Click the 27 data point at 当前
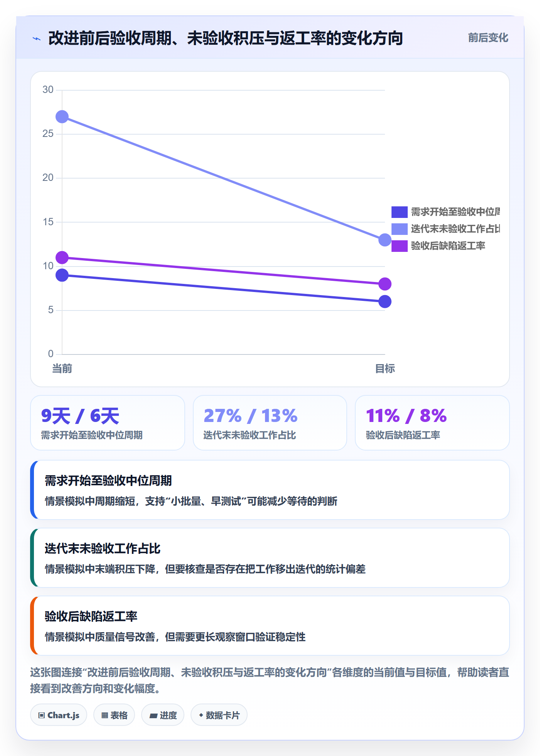Screen dimensions: 540x756 click(62, 116)
